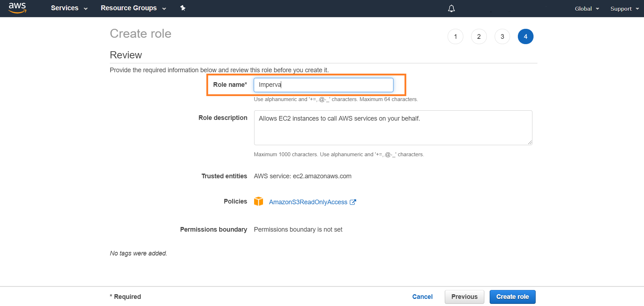The height and width of the screenshot is (306, 644).
Task: Select step 3 indicator
Action: point(502,37)
